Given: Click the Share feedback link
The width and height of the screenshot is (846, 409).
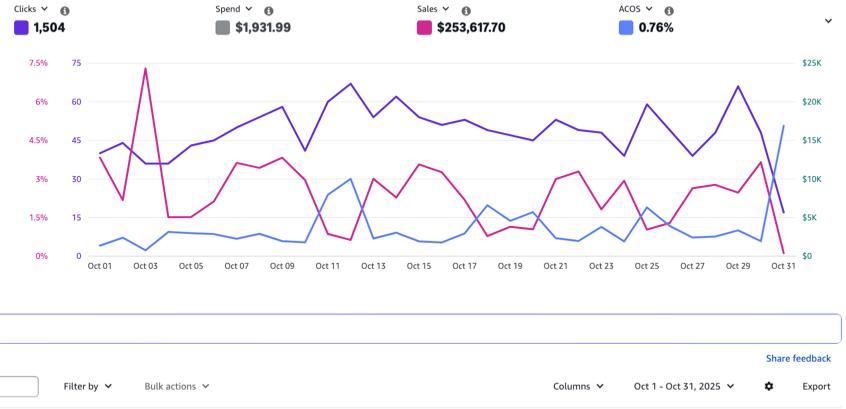Looking at the screenshot, I should tap(798, 358).
